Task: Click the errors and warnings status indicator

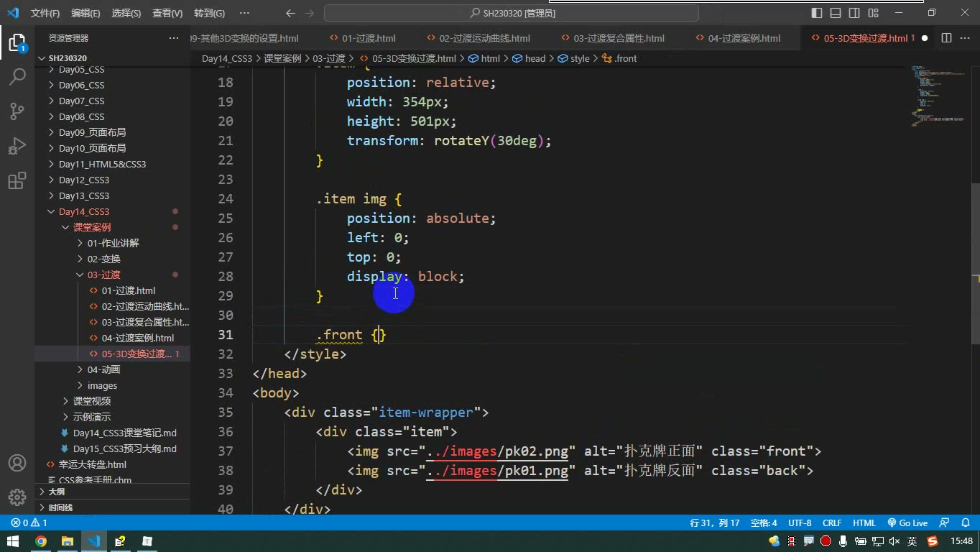Action: click(x=29, y=523)
